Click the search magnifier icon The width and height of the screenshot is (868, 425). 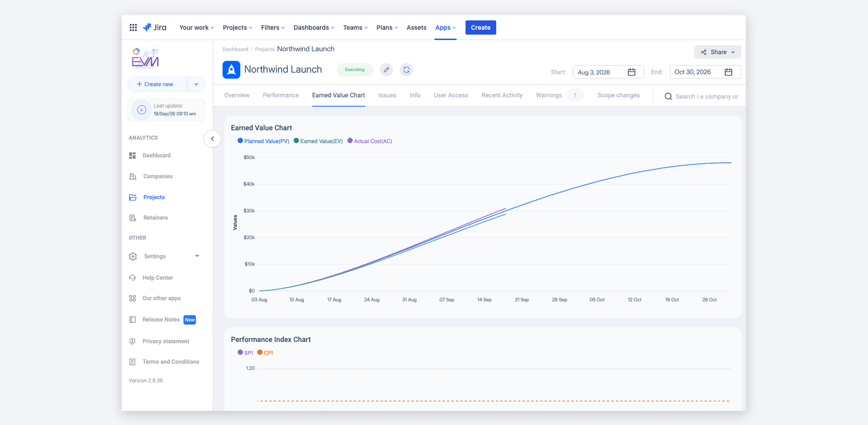click(x=668, y=96)
